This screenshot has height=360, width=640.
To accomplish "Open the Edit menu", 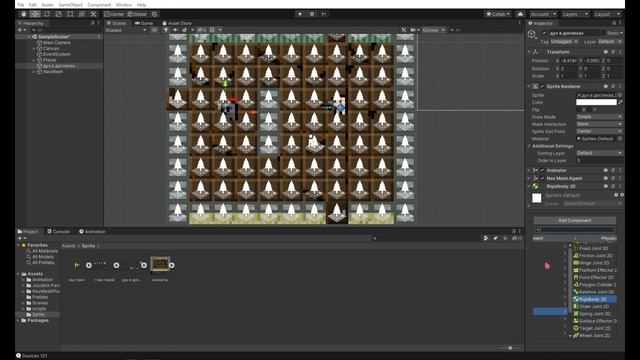I will pyautogui.click(x=33, y=5).
